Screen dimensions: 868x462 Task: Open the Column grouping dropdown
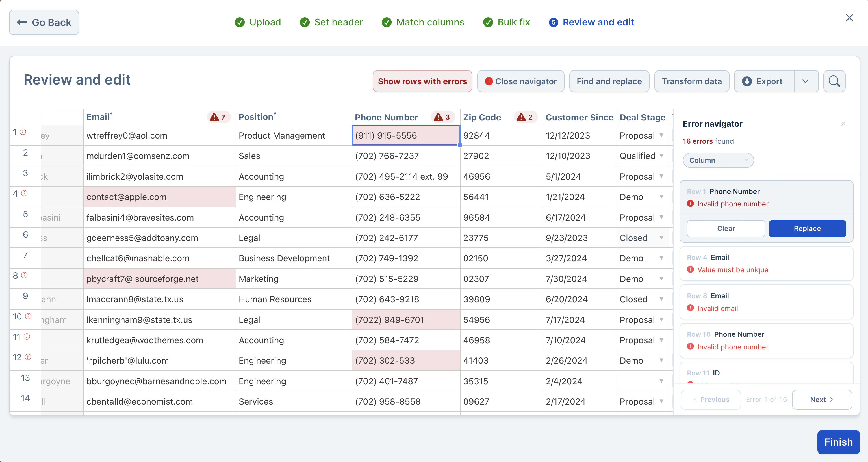[718, 161]
